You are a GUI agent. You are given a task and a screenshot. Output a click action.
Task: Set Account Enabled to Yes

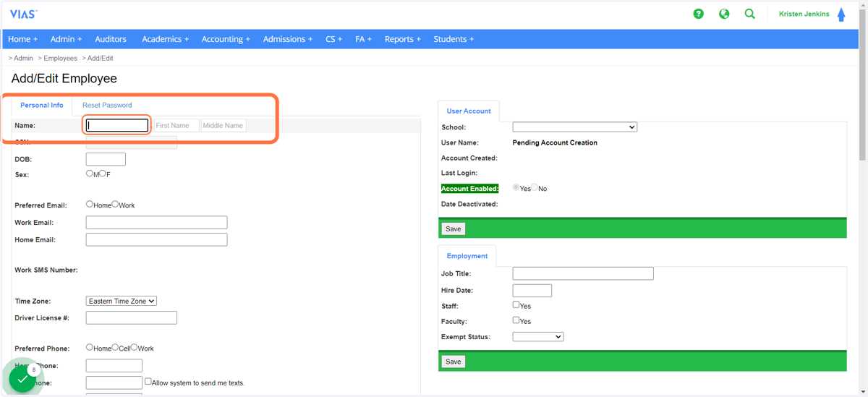coord(516,187)
